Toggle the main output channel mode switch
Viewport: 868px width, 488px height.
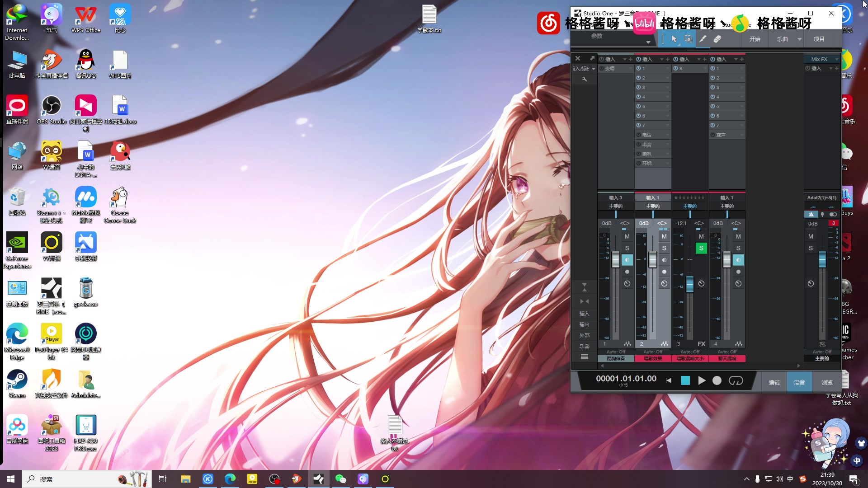coord(833,214)
